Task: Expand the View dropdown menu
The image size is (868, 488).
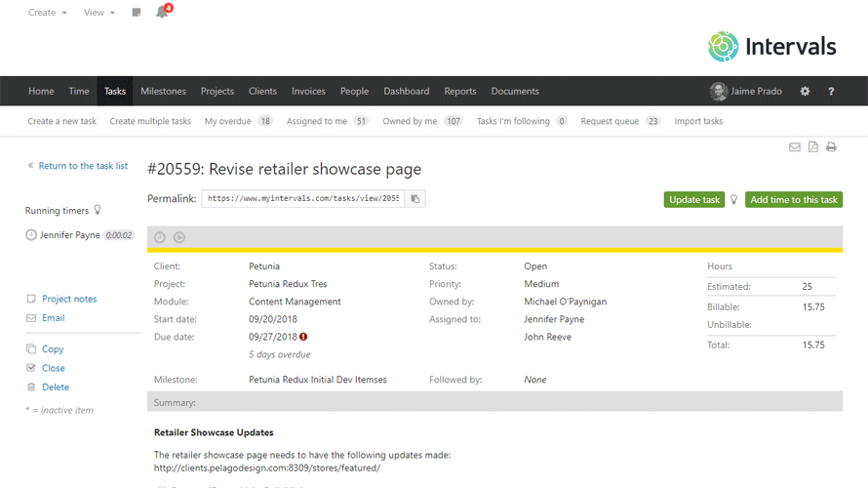Action: pos(99,13)
